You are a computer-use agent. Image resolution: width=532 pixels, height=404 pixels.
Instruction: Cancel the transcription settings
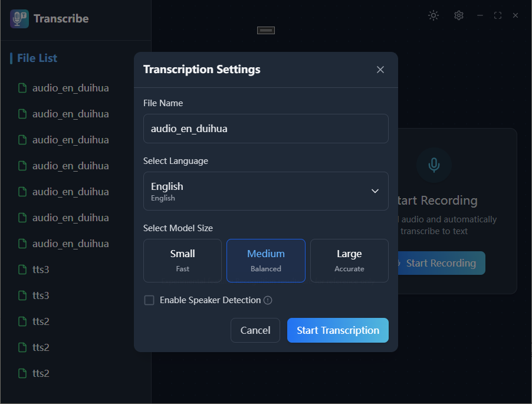tap(255, 330)
